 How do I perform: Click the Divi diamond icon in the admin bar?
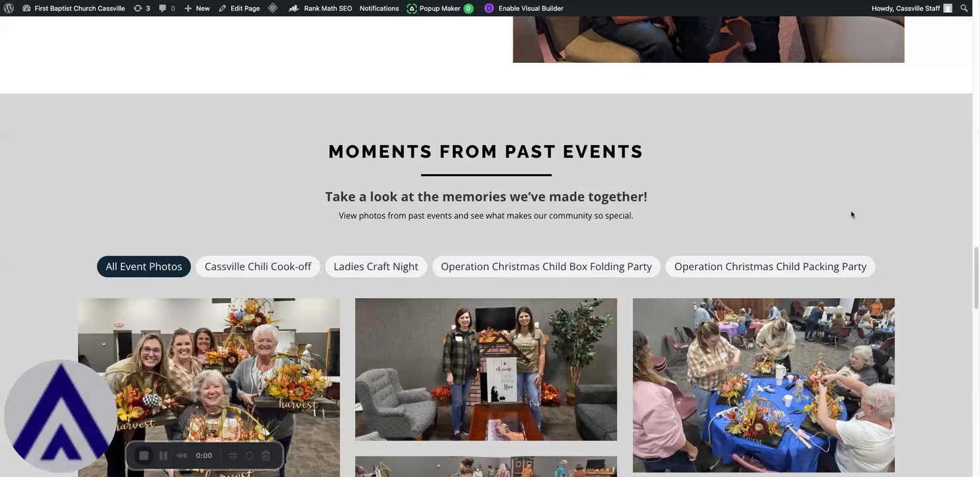(273, 8)
